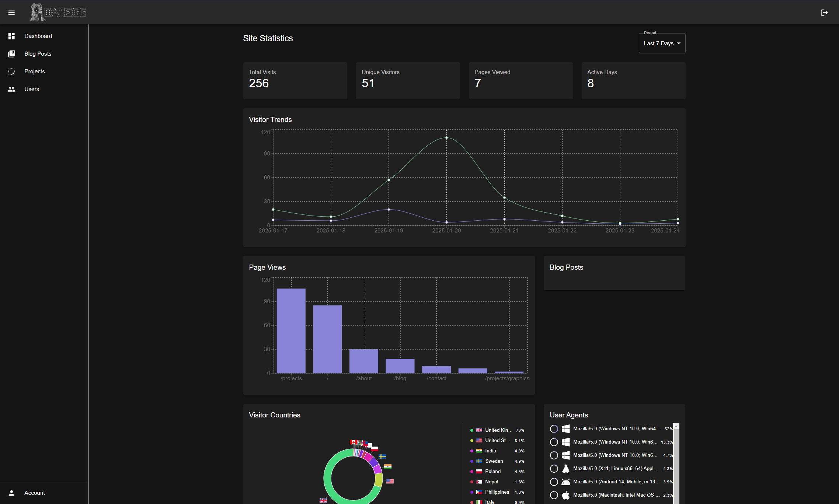Click the green India legend color dot

(x=472, y=451)
